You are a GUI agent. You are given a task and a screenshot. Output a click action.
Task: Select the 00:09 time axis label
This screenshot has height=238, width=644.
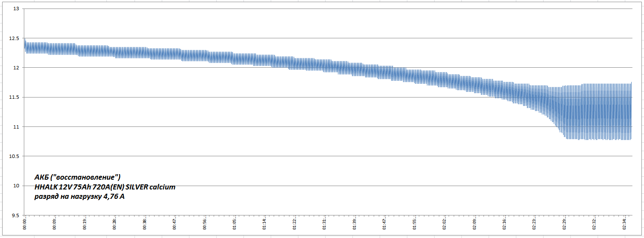55,224
